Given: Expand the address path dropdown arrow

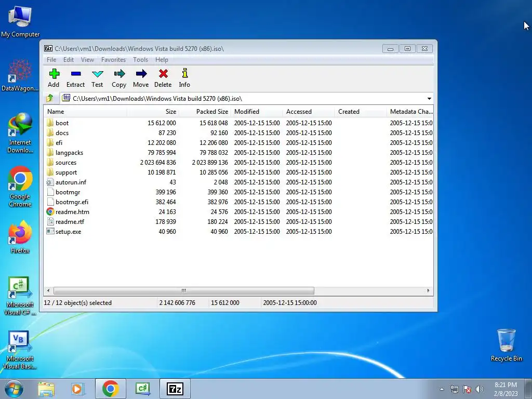Looking at the screenshot, I should [x=429, y=99].
